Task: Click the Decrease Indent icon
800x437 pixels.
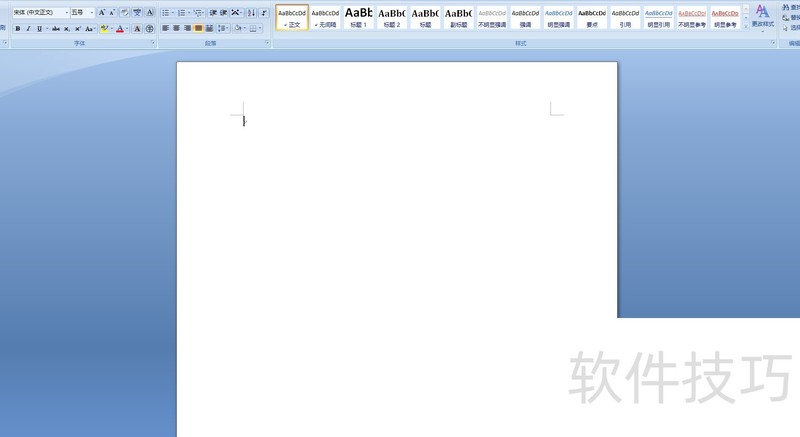Action: coord(213,12)
